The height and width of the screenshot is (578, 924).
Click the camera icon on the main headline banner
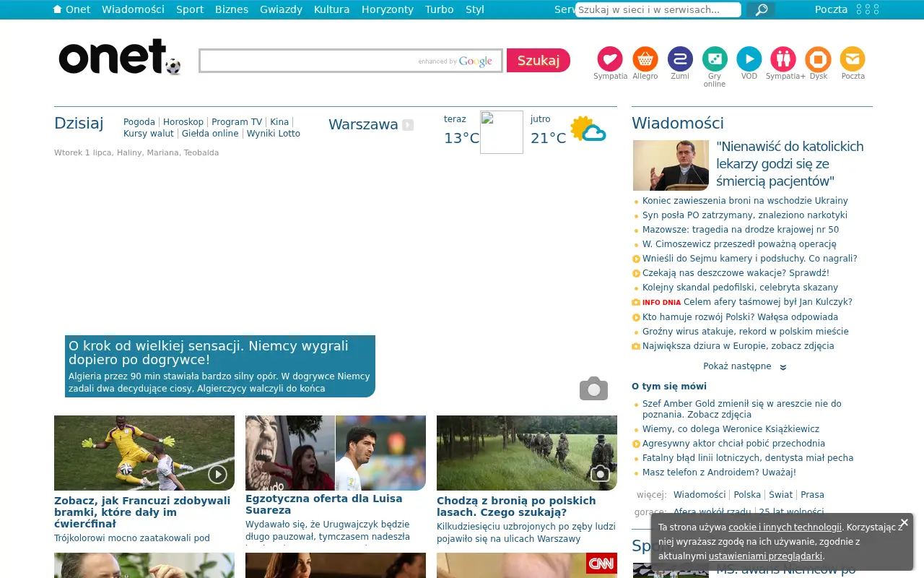[x=593, y=389]
